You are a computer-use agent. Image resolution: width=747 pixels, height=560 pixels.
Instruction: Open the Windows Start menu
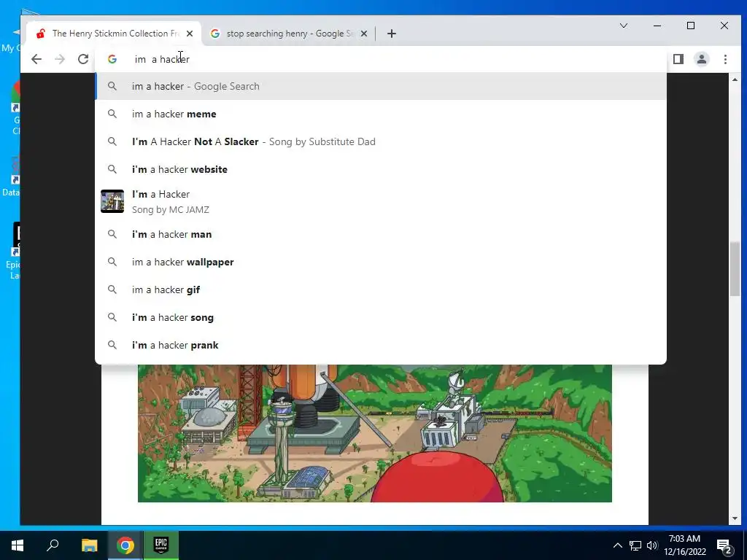click(x=18, y=545)
